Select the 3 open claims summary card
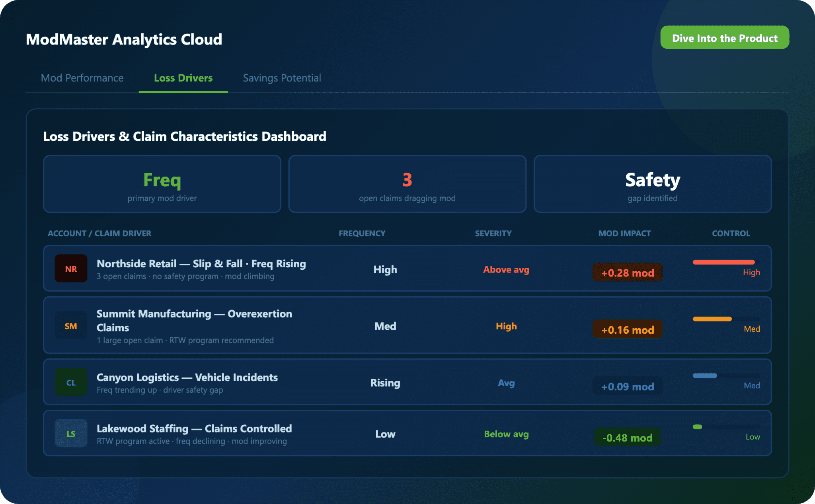The height and width of the screenshot is (504, 815). coord(407,184)
